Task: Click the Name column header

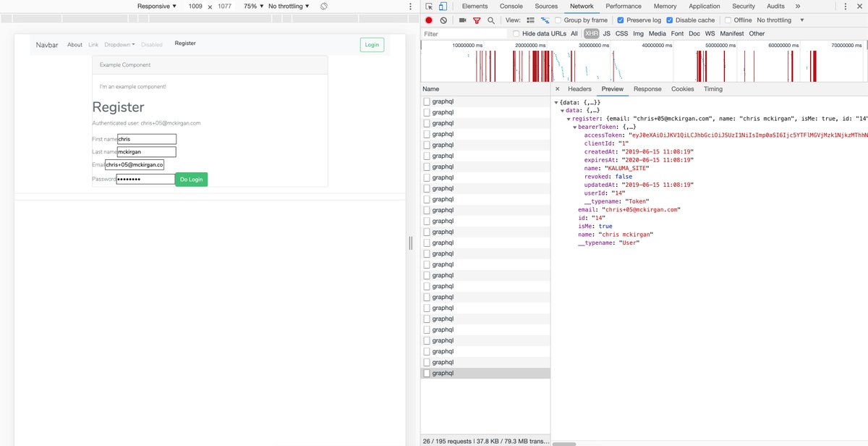Action: click(485, 89)
